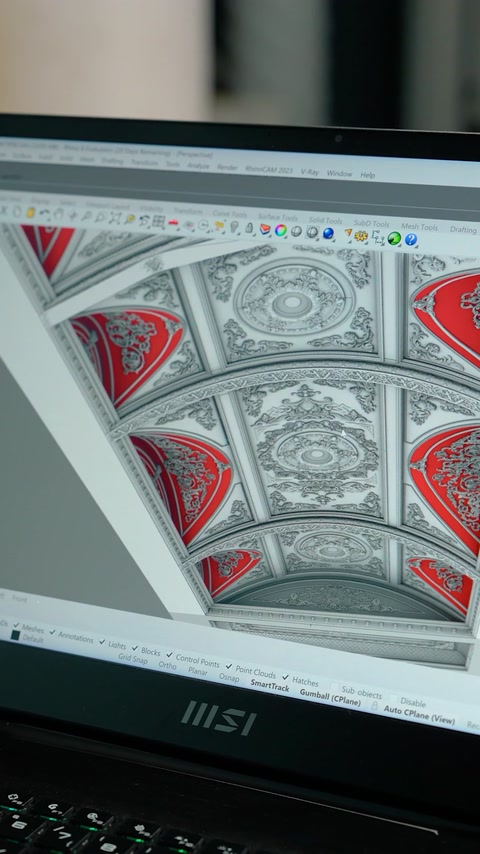Viewport: 480px width, 854px height.
Task: Launch Grasshopper with the green icon
Action: pos(394,238)
